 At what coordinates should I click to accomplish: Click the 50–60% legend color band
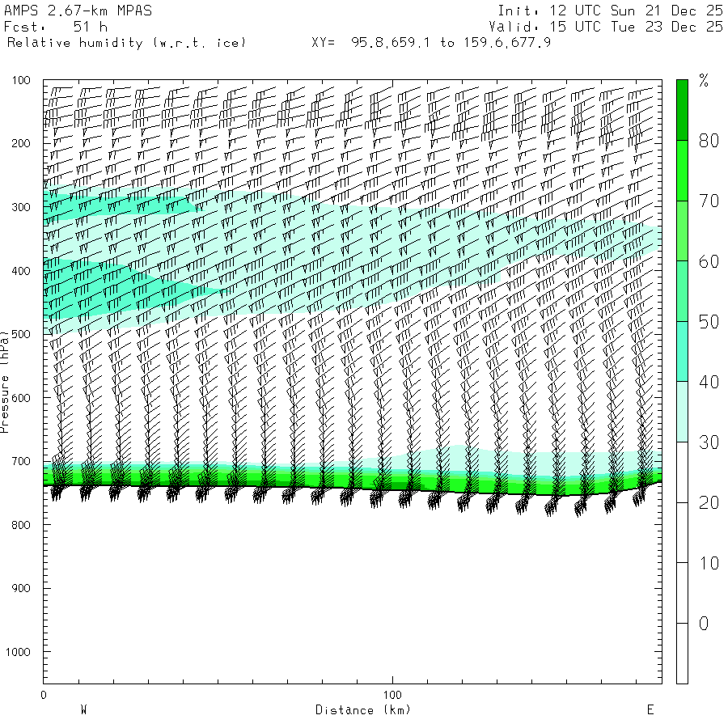(x=682, y=291)
